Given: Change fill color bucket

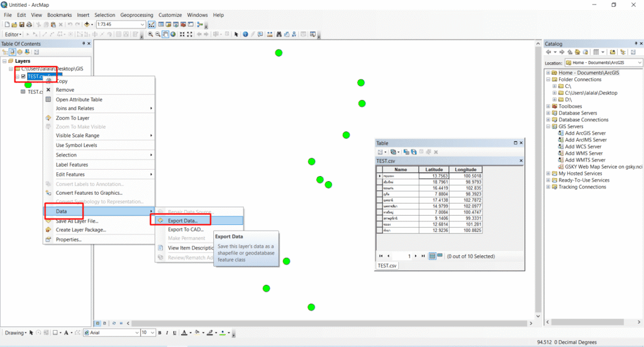Looking at the screenshot, I should point(197,333).
